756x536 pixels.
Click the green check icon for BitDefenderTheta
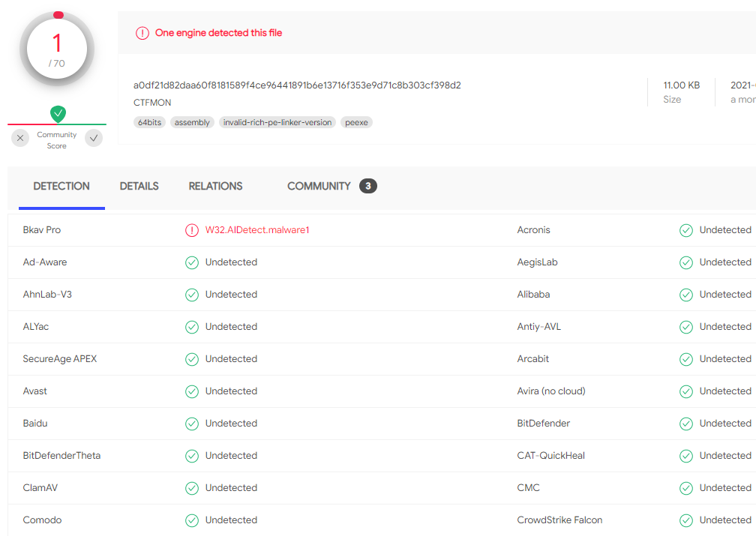tap(192, 456)
